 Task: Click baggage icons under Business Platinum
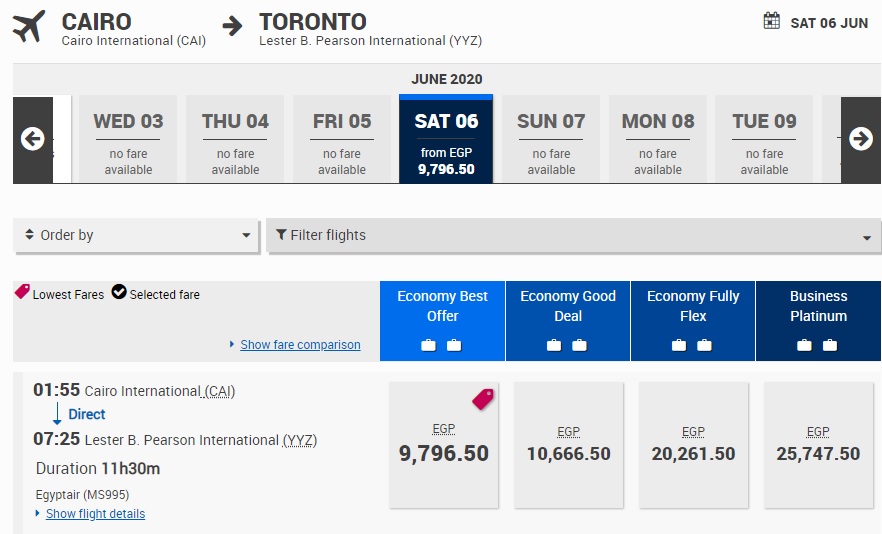[817, 345]
